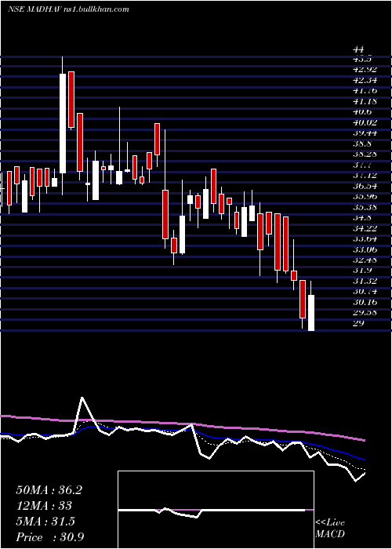The height and width of the screenshot is (549, 392).
Task: Select the 42.92 price axis label
Action: 365,70
